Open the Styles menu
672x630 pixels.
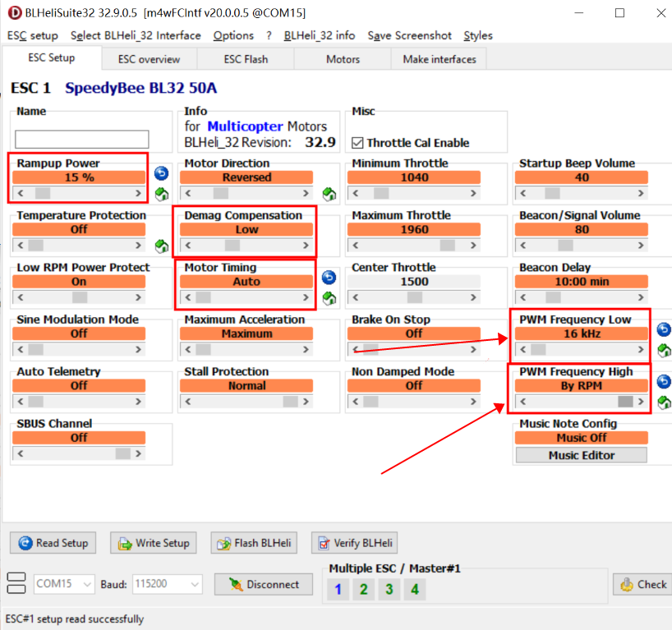(478, 35)
